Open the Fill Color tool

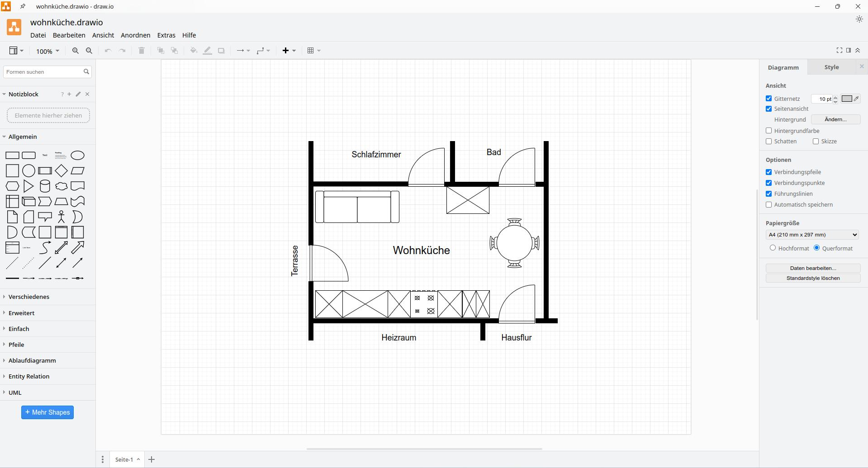[x=193, y=50]
